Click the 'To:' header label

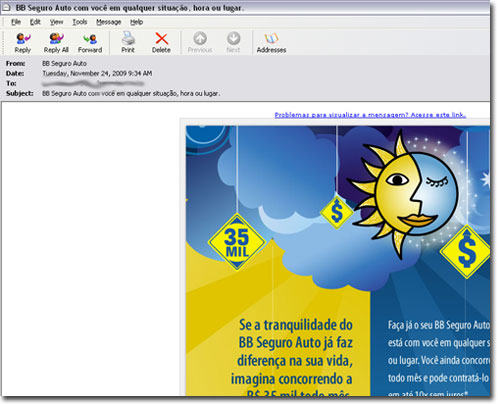tap(11, 83)
